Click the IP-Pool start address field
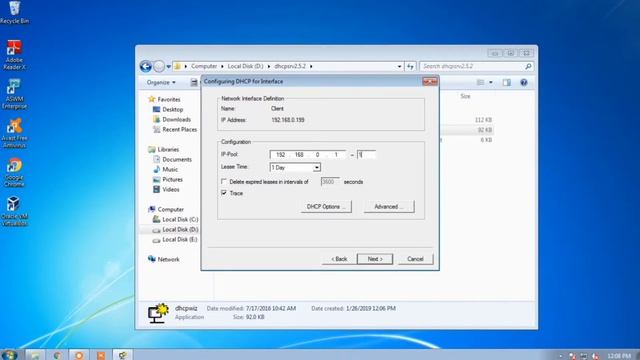Screen dimensions: 640x360 (x=307, y=155)
